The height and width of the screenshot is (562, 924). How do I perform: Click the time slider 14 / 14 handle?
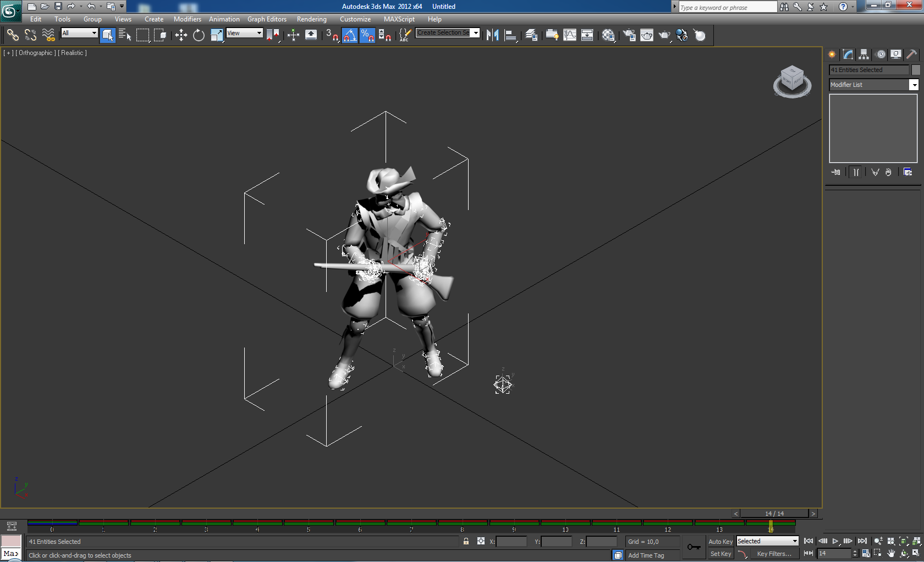click(x=774, y=514)
